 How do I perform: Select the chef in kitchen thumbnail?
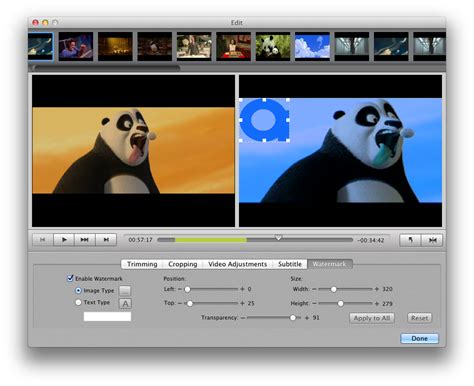point(194,46)
